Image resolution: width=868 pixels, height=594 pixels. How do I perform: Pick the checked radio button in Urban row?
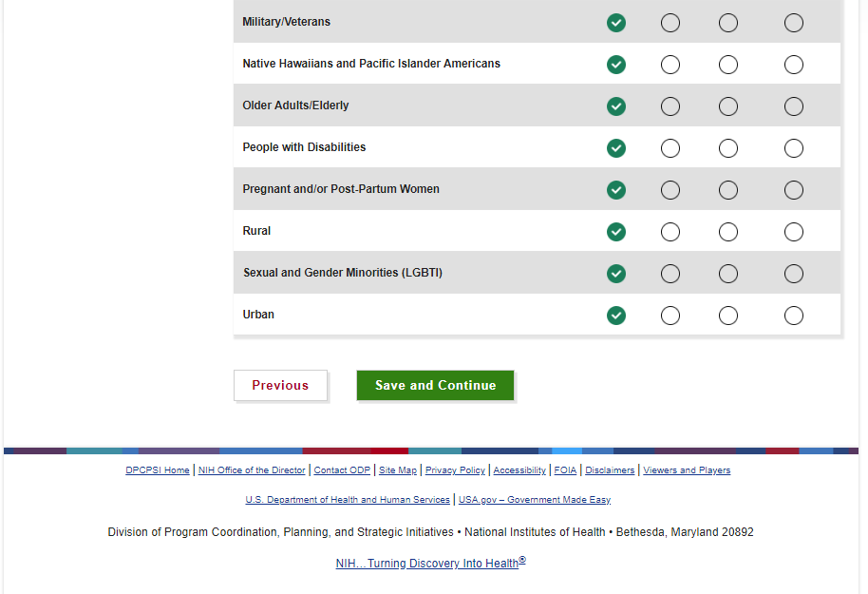(616, 316)
